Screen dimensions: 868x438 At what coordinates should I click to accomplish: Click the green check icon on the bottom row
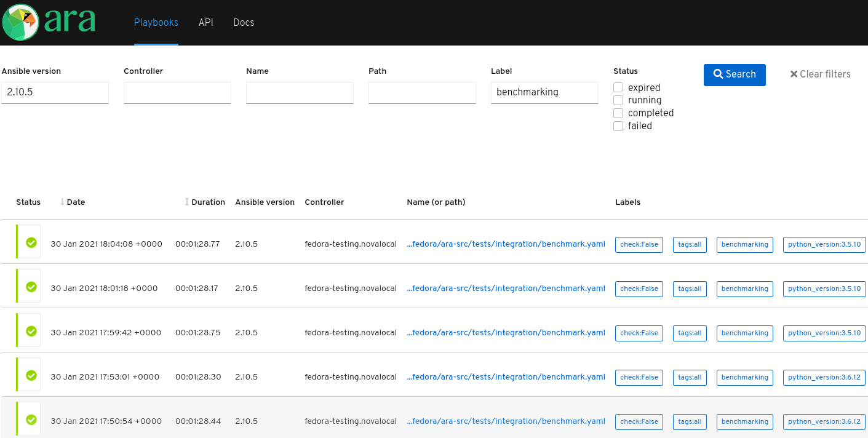[x=30, y=419]
